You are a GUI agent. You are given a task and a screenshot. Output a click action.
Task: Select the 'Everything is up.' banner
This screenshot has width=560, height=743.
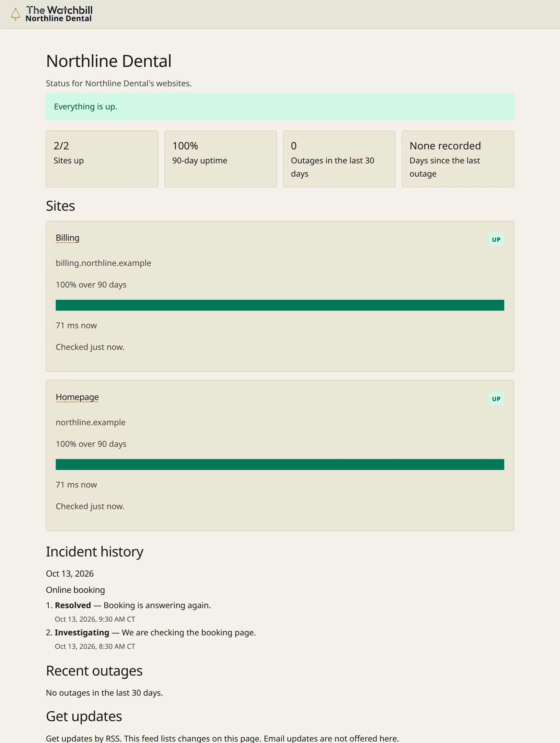pyautogui.click(x=280, y=107)
